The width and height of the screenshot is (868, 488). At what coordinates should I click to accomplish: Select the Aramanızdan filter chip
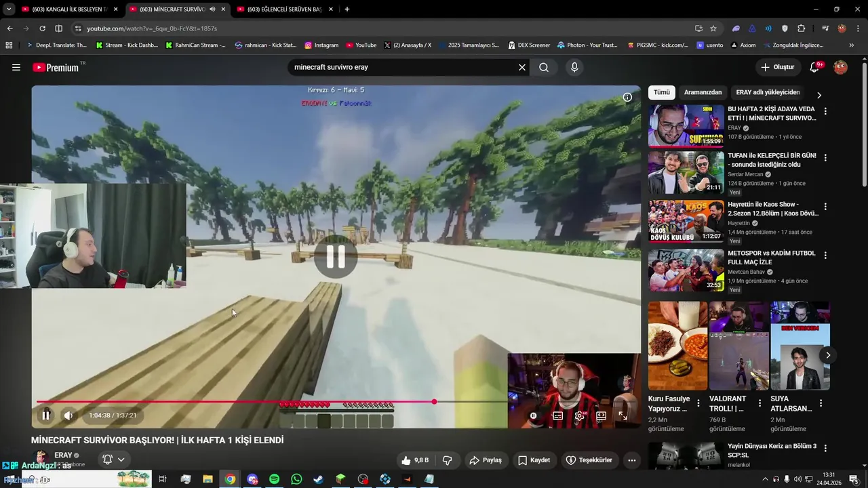click(703, 92)
